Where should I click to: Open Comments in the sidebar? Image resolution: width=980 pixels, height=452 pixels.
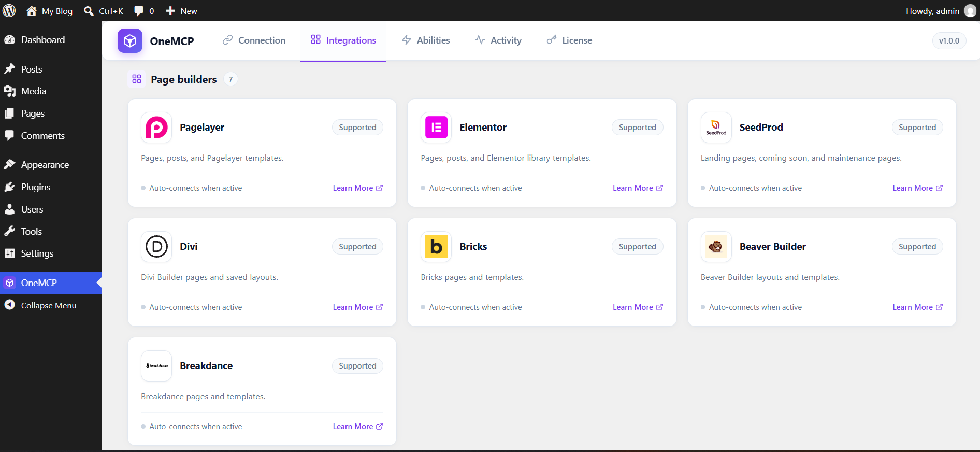[51, 136]
